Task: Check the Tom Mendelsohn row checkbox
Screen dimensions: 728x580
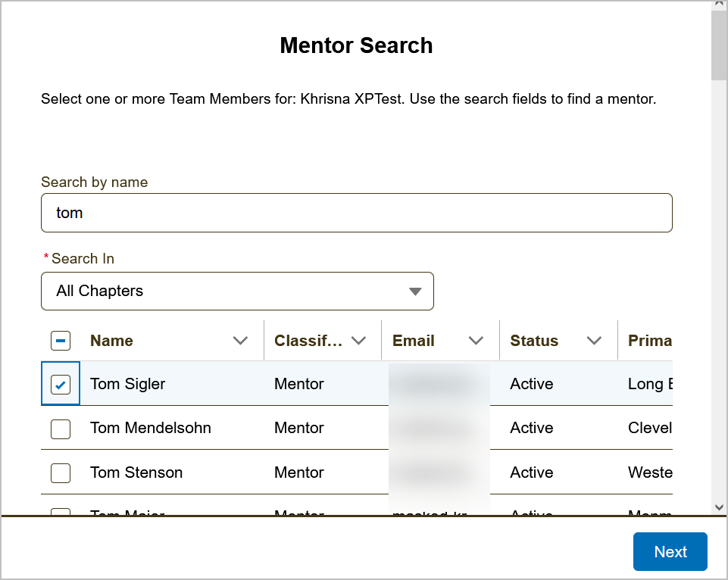Action: pos(61,429)
